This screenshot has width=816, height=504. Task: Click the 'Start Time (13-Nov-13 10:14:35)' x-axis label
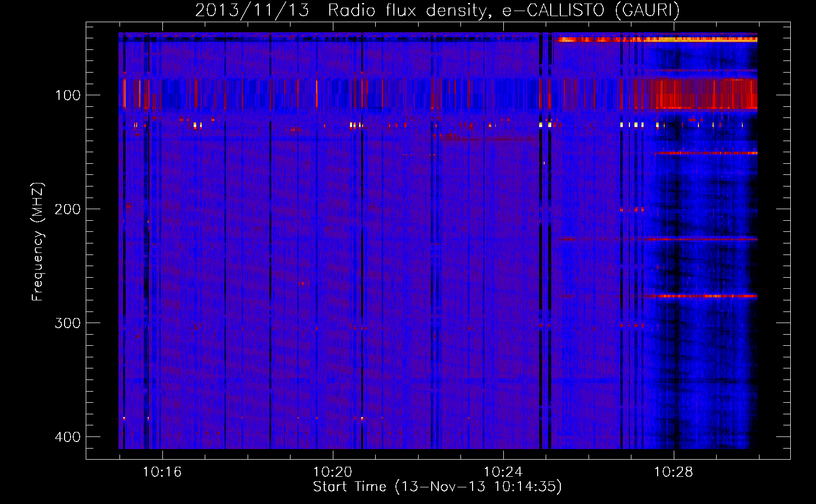coord(437,487)
